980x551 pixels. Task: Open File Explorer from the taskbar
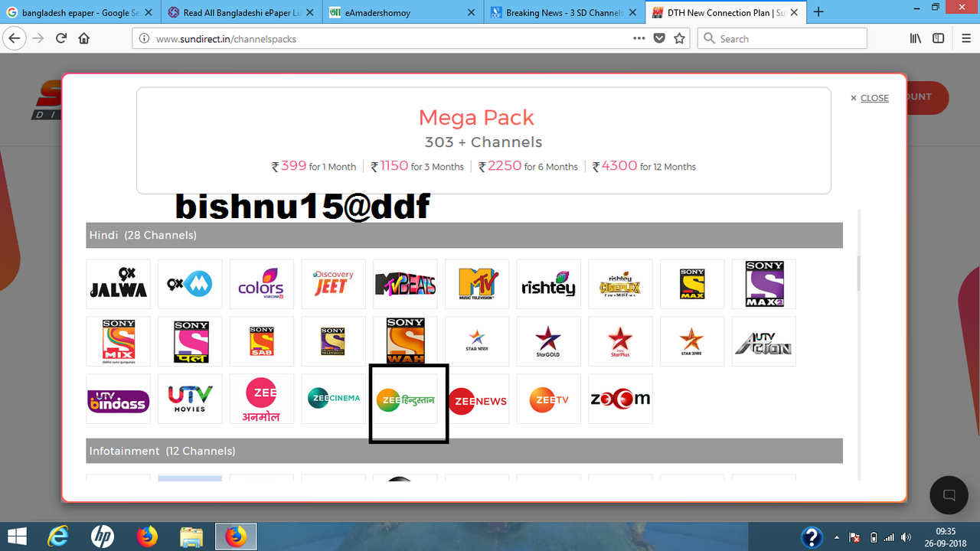coord(191,536)
